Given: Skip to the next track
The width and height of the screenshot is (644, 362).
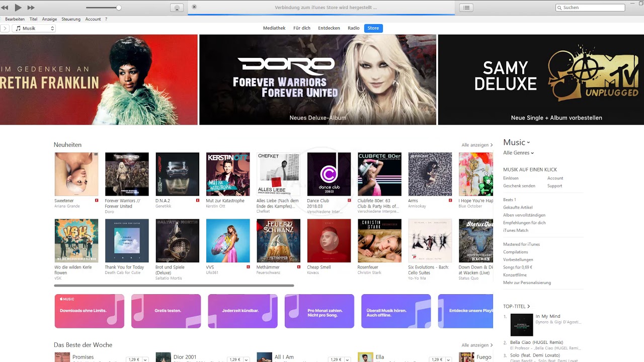Looking at the screenshot, I should point(31,8).
